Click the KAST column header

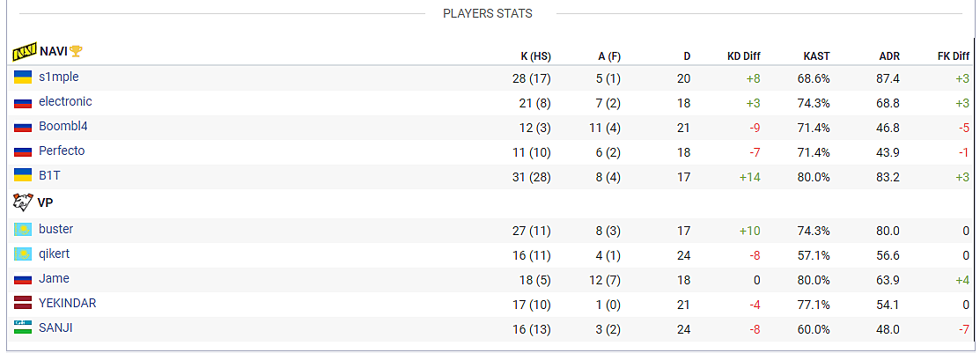tap(816, 56)
